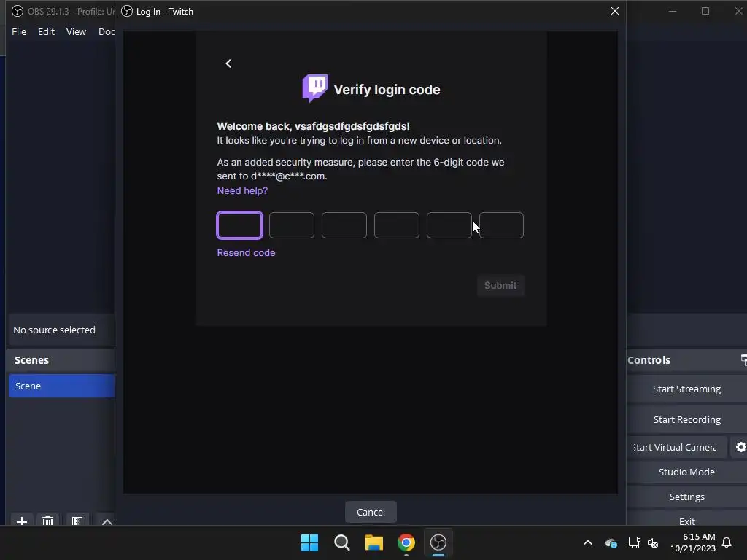The width and height of the screenshot is (747, 560).
Task: Click the Scenes dock header
Action: tap(61, 360)
